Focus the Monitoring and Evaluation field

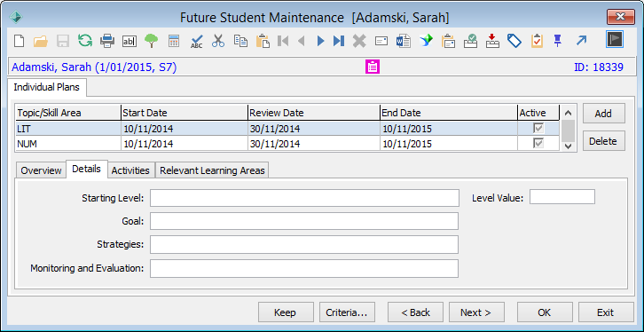click(304, 268)
